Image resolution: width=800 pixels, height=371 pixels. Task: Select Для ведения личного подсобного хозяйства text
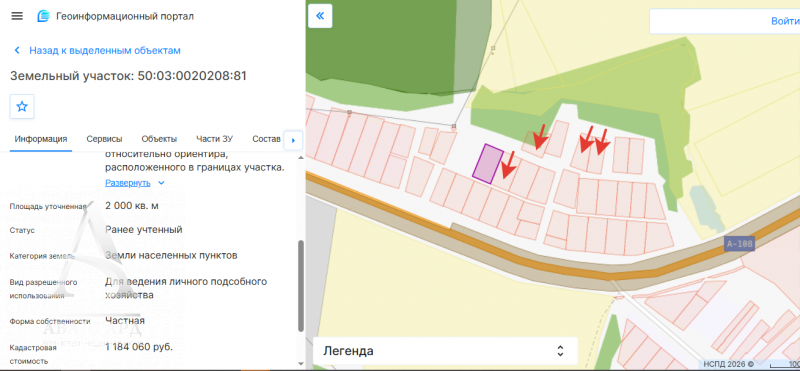coord(186,288)
